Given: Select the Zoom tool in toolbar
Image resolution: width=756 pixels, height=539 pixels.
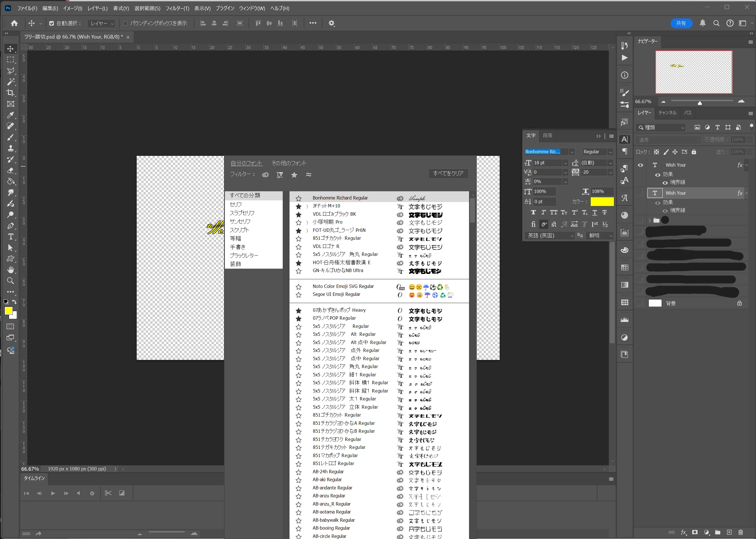Looking at the screenshot, I should 10,281.
